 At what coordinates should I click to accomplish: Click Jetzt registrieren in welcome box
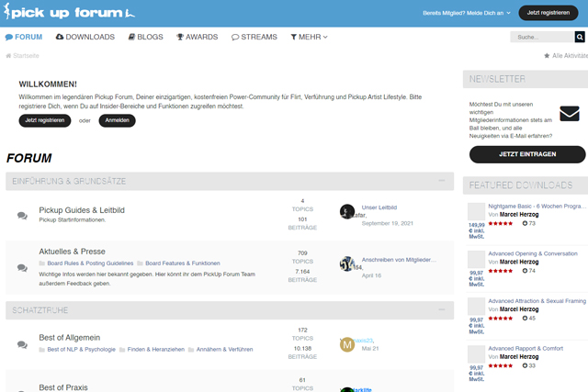45,120
